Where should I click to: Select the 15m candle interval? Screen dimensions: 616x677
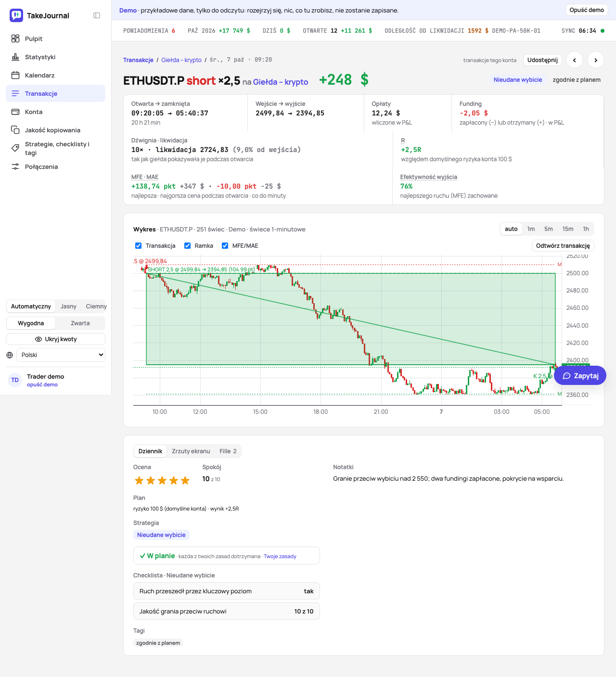568,229
